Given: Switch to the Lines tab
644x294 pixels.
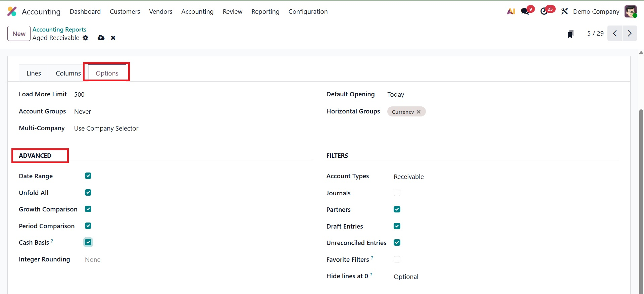Looking at the screenshot, I should pyautogui.click(x=34, y=73).
